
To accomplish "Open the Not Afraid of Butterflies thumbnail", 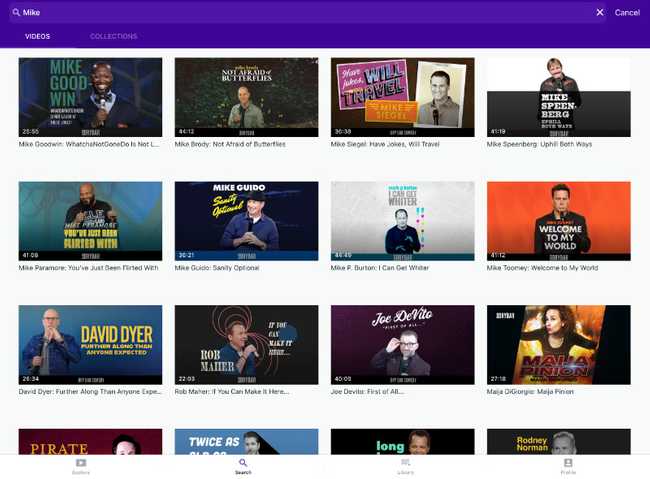I will pos(247,97).
